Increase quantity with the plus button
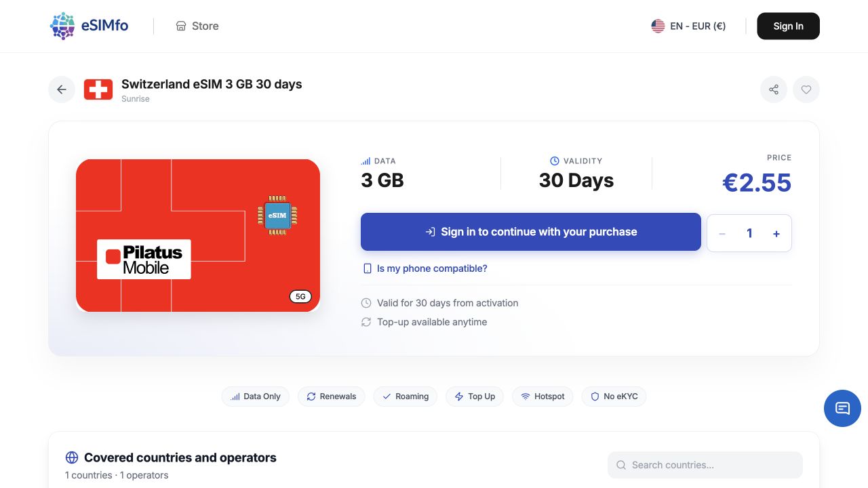This screenshot has width=868, height=488. [x=776, y=233]
